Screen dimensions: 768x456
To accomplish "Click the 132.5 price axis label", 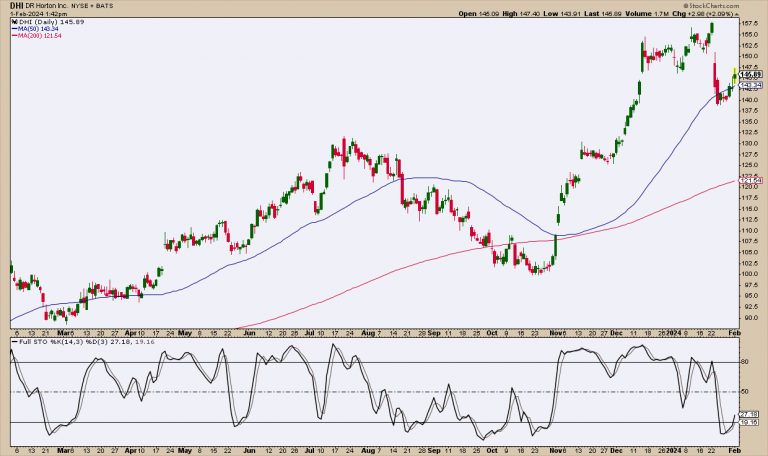I will [x=750, y=132].
